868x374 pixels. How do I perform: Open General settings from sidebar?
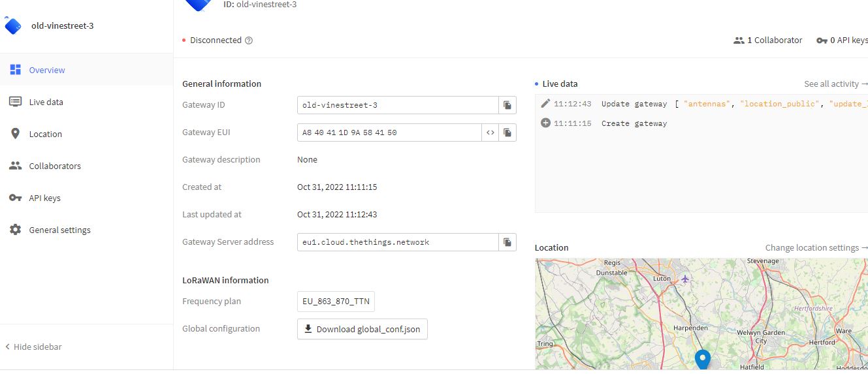click(59, 230)
